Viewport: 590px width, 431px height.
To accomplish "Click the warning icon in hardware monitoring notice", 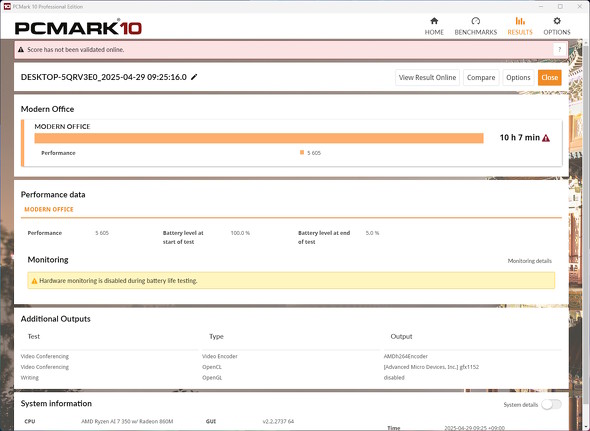I will click(x=34, y=281).
